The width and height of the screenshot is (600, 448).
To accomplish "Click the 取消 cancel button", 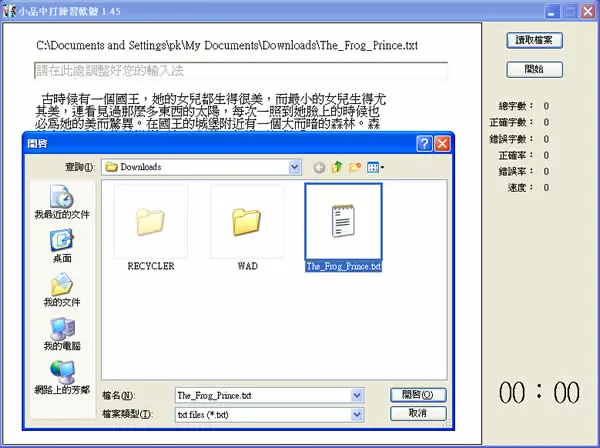I will (418, 413).
